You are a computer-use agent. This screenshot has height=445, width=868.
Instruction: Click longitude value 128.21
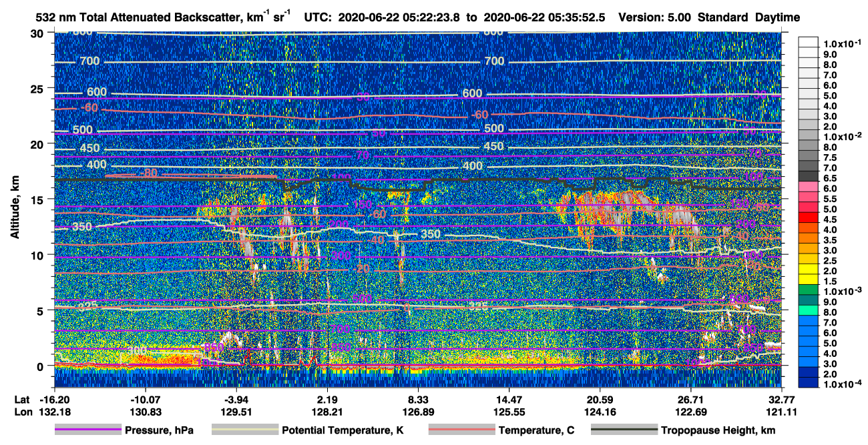point(327,412)
